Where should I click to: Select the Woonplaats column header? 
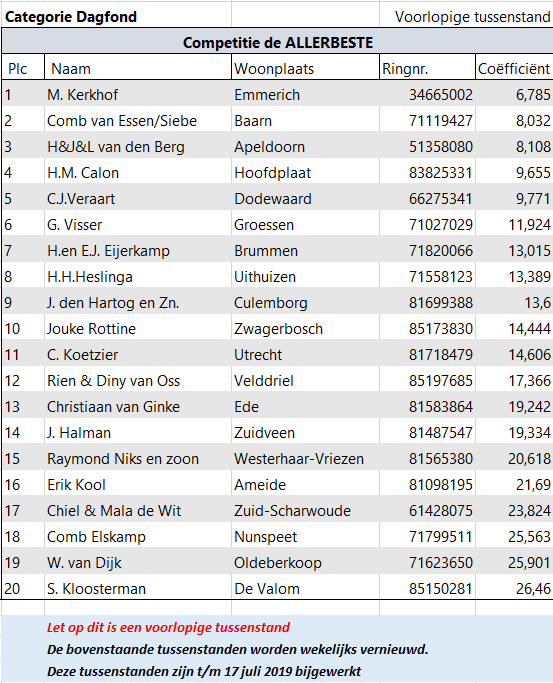pyautogui.click(x=305, y=68)
